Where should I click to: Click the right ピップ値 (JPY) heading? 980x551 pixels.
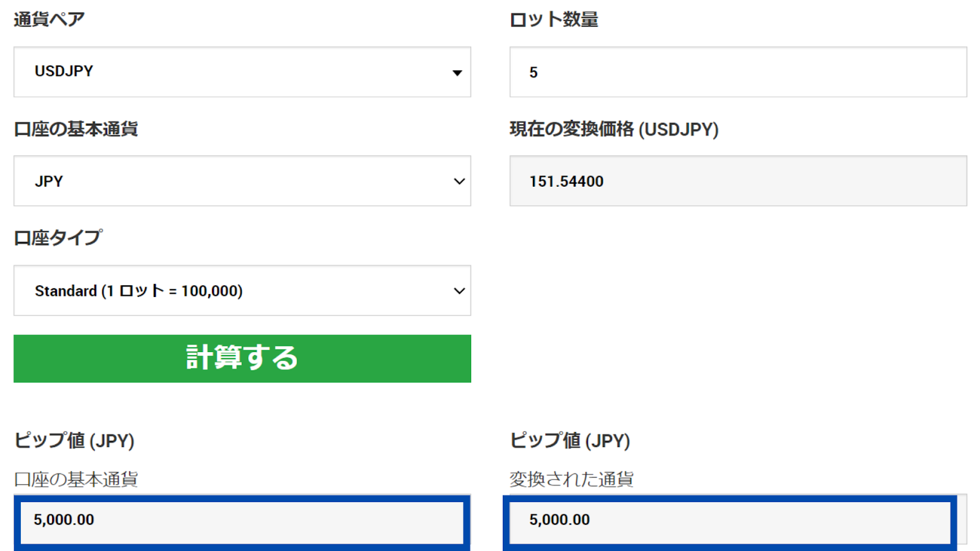[x=570, y=440]
